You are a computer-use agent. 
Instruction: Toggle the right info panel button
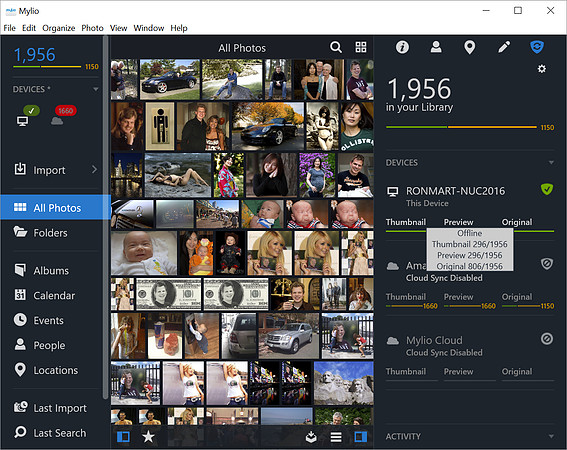pos(361,437)
